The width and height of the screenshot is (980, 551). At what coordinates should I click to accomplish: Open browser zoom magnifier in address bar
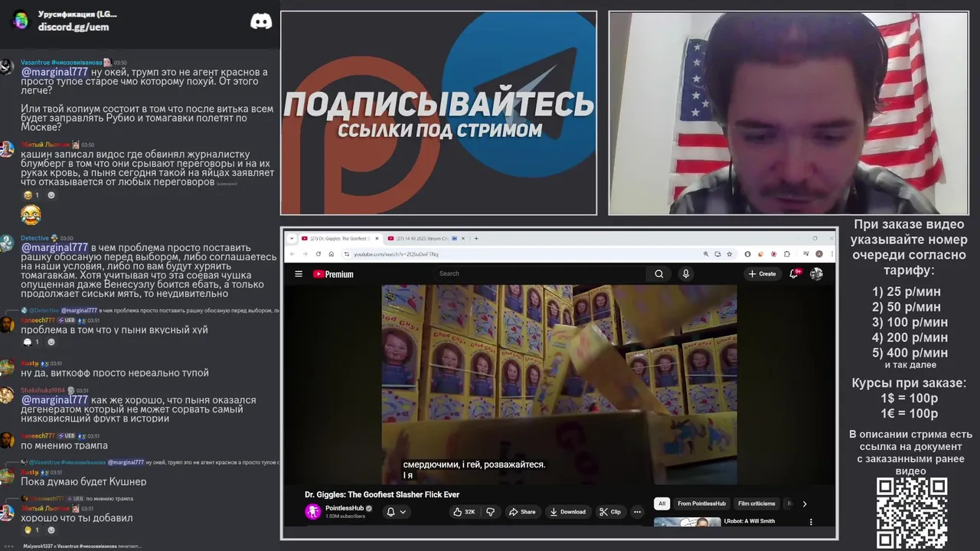pyautogui.click(x=706, y=254)
